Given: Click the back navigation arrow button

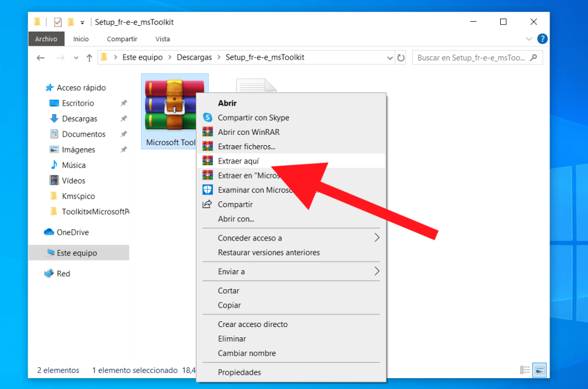Looking at the screenshot, I should pyautogui.click(x=40, y=57).
